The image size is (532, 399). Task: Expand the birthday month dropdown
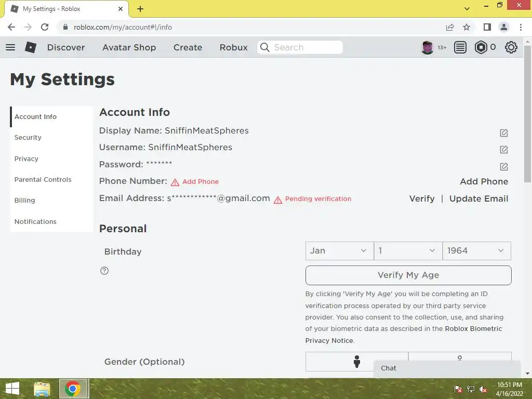340,251
